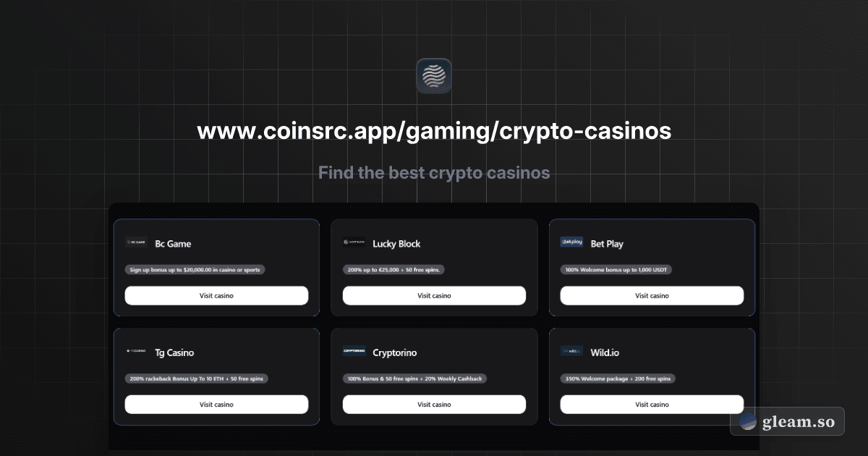Image resolution: width=868 pixels, height=456 pixels.
Task: Open Wild.io's Visit casino button
Action: (652, 404)
